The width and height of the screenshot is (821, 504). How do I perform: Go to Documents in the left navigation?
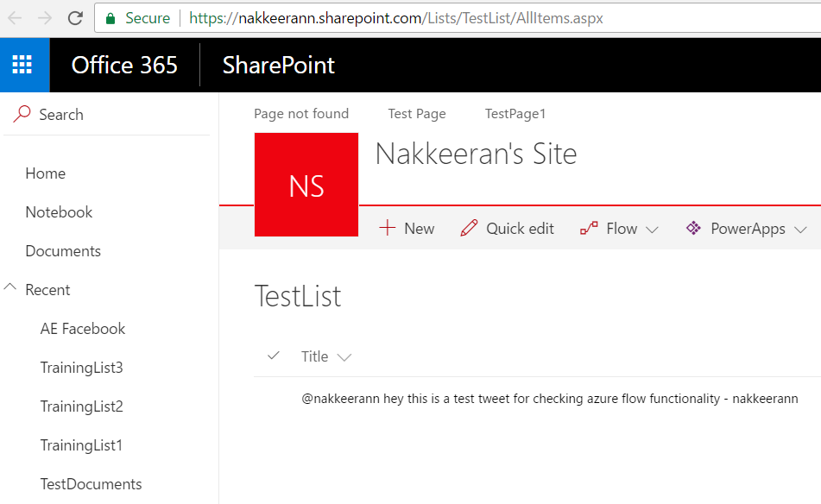(63, 251)
